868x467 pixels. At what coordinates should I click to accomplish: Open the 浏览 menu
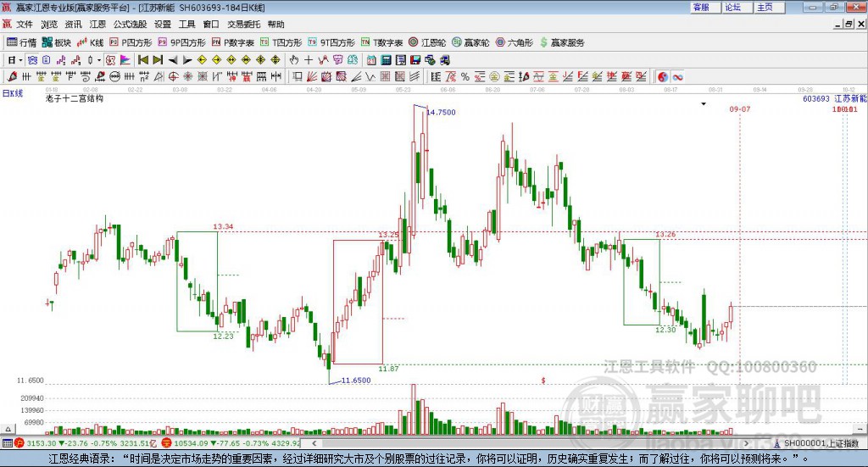coord(48,25)
